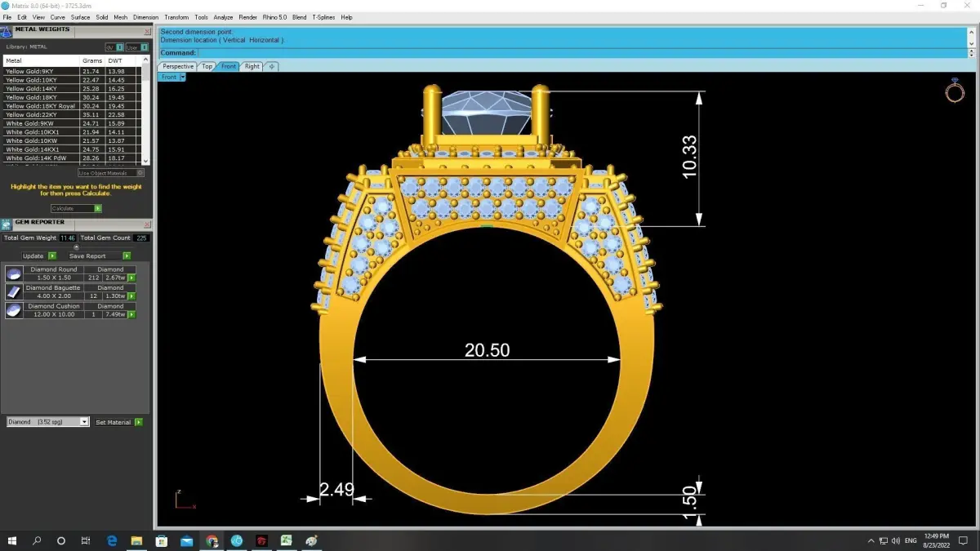
Task: Open Chrome from taskbar
Action: click(212, 541)
